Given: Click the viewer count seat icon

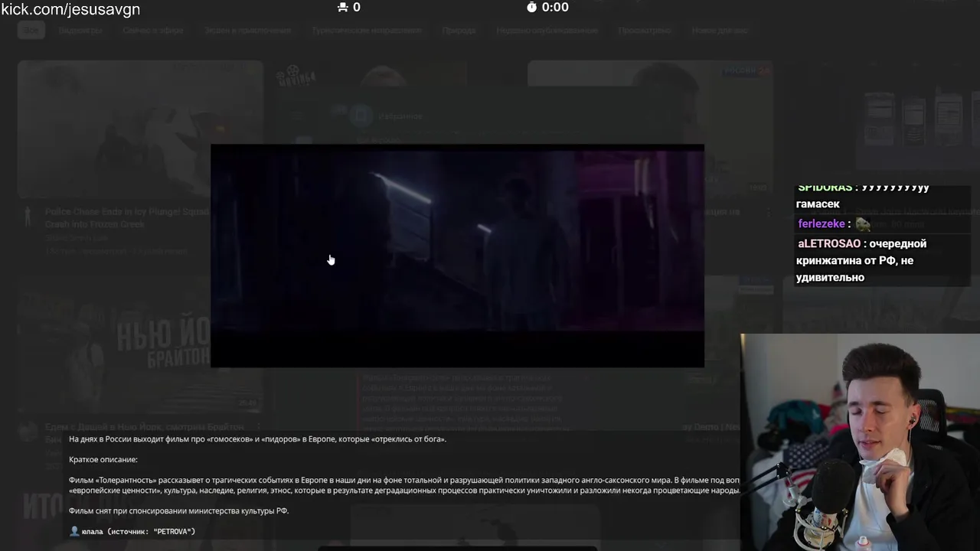Looking at the screenshot, I should point(342,7).
